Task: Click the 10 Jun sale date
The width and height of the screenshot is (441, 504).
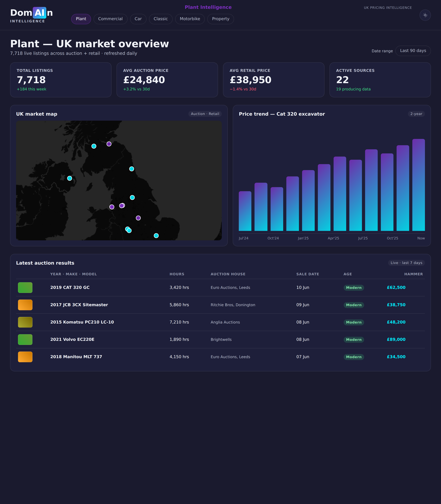Action: pyautogui.click(x=303, y=287)
